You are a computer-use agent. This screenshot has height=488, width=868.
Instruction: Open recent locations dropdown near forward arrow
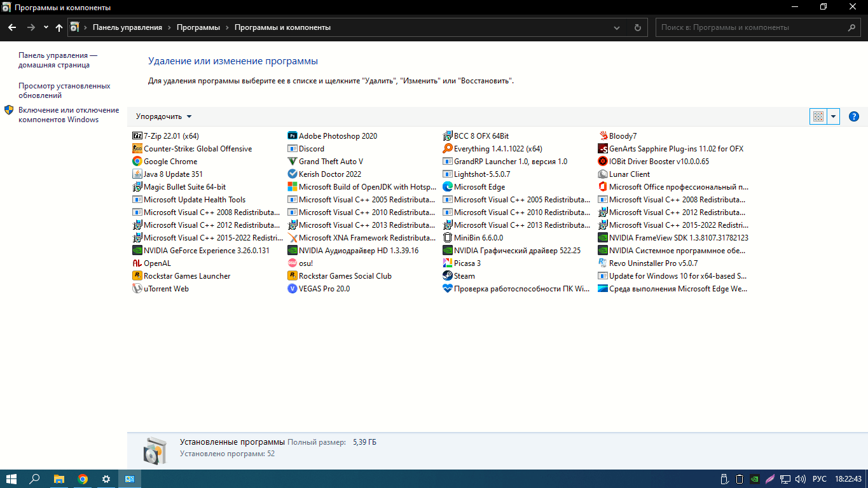pyautogui.click(x=46, y=27)
